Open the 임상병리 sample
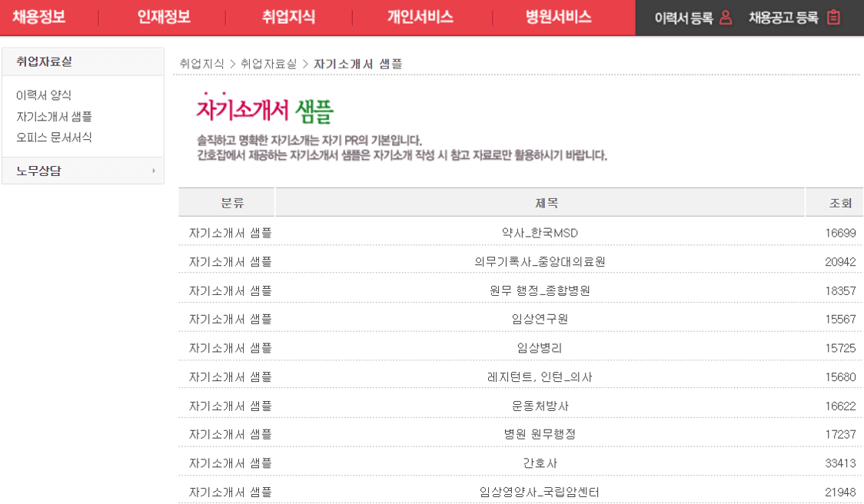Image resolution: width=864 pixels, height=504 pixels. [540, 348]
